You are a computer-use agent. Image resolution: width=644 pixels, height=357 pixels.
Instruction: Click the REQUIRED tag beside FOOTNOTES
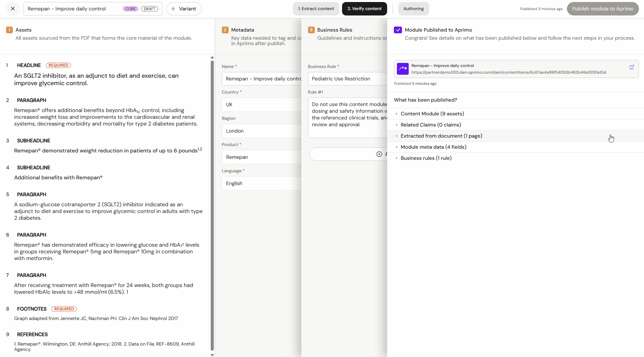[x=64, y=309]
